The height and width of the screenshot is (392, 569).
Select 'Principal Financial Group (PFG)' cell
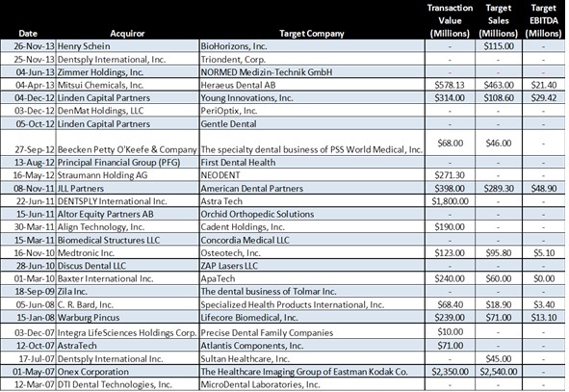point(128,162)
